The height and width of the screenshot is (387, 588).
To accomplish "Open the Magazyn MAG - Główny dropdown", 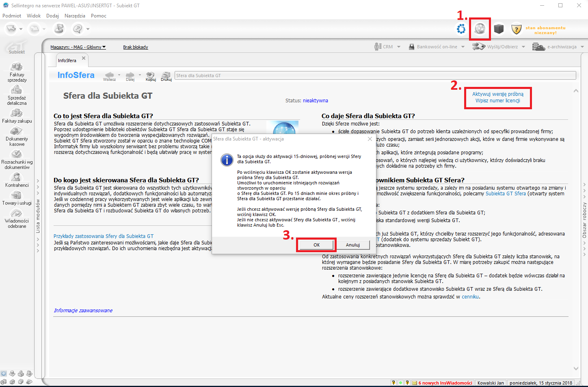I will point(78,47).
